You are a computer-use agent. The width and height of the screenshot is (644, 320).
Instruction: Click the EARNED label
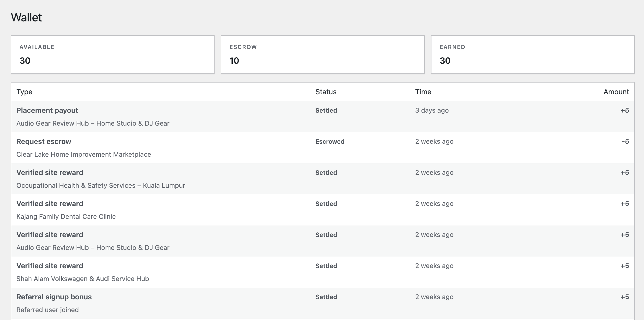coord(452,47)
